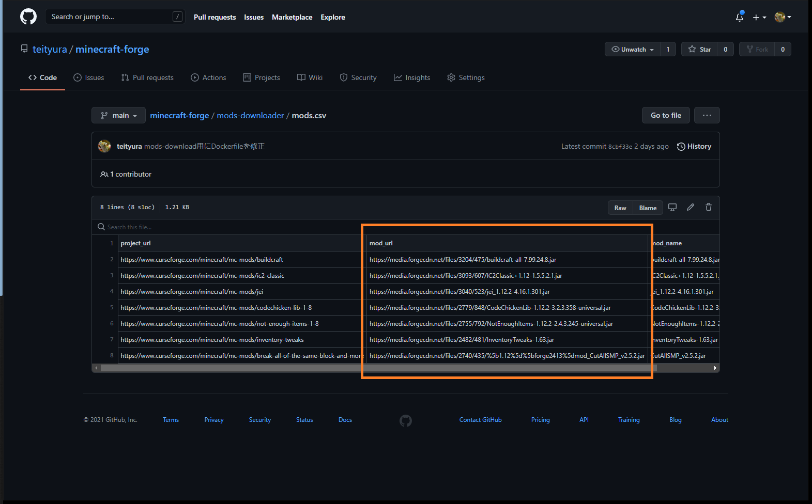Click the InventoryTweaks-1.63.jar mod_url cell
Image resolution: width=812 pixels, height=504 pixels.
[507, 339]
